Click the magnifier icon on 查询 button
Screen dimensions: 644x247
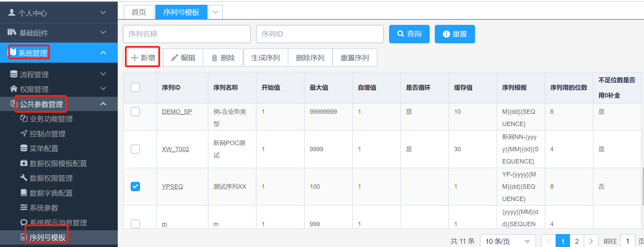click(x=401, y=34)
